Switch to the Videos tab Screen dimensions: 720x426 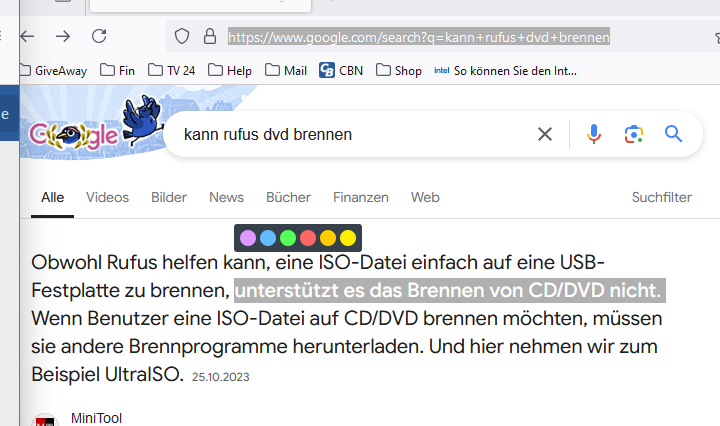click(107, 197)
